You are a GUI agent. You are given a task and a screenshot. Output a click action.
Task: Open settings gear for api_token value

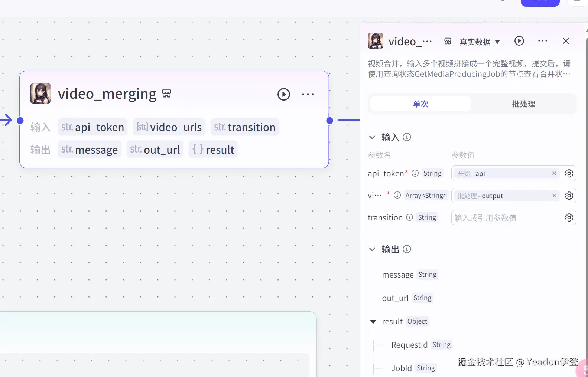[x=569, y=173]
